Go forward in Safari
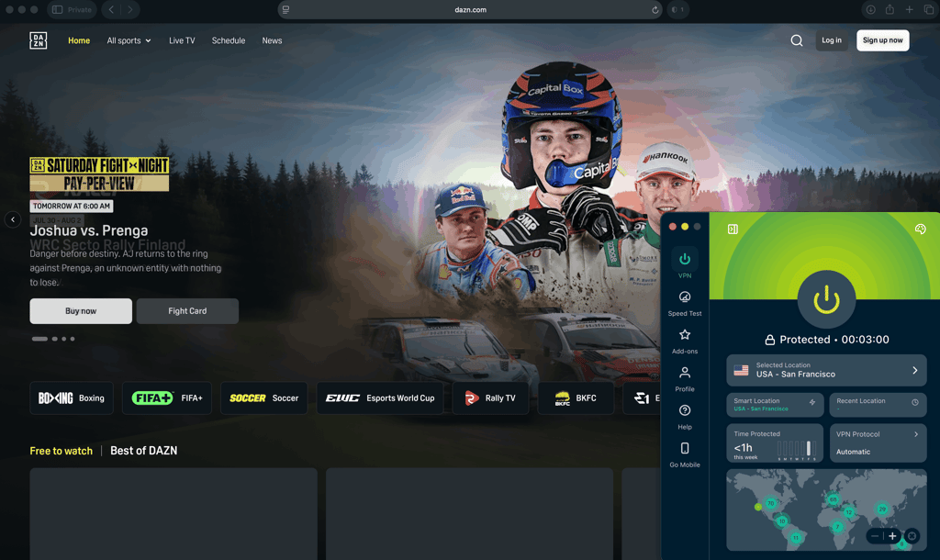This screenshot has height=560, width=940. click(130, 9)
